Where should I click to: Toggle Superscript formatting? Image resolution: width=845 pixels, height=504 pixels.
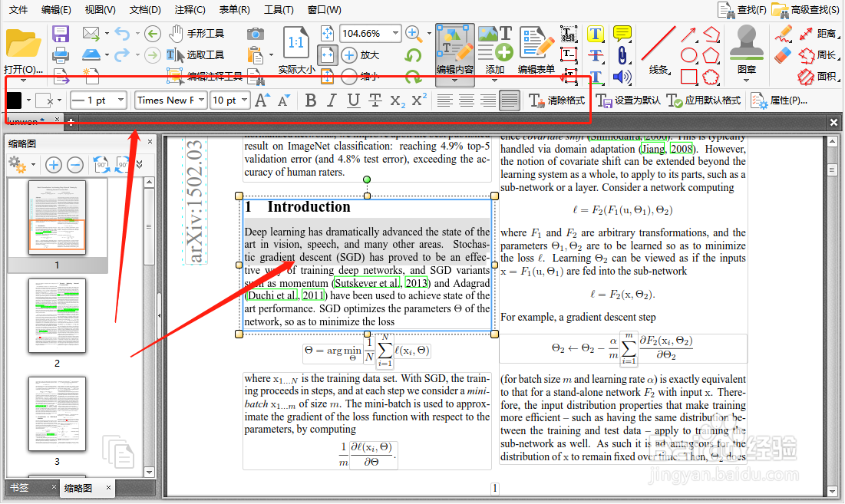pos(419,100)
